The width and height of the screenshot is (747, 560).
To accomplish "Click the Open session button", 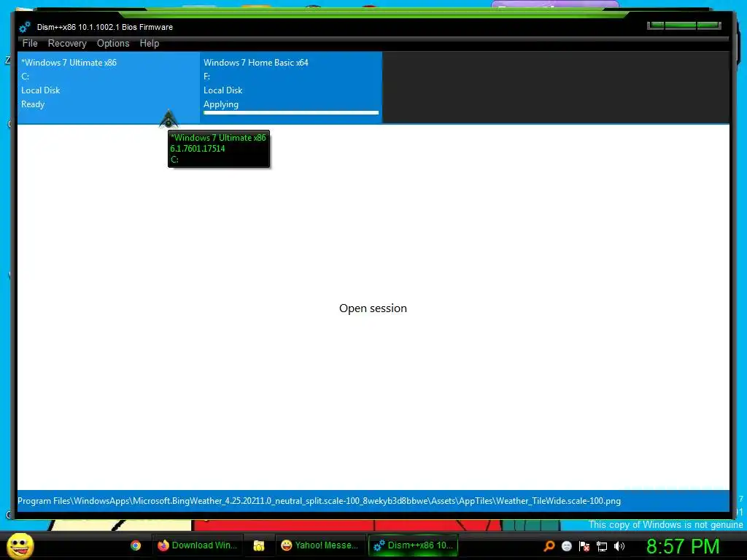I will [x=373, y=308].
